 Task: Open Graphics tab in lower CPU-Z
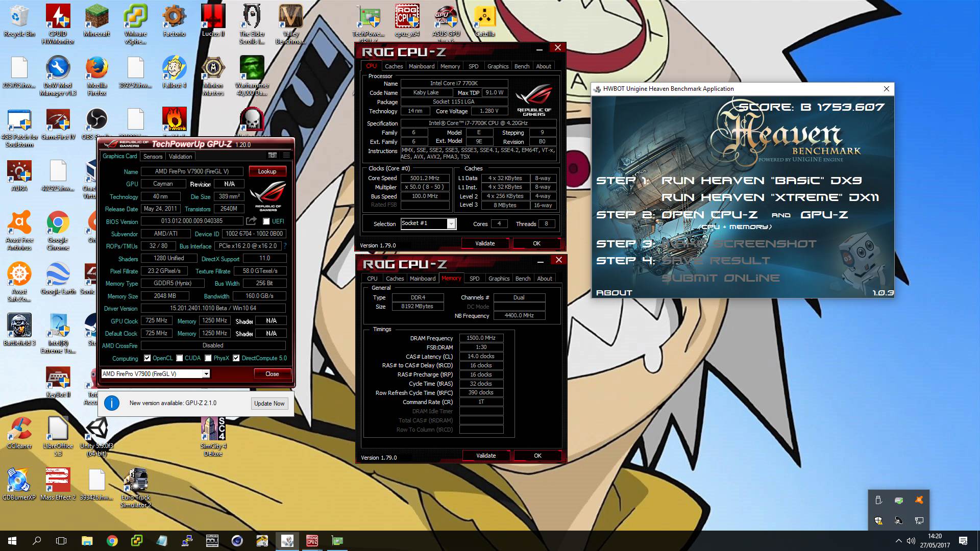tap(499, 279)
